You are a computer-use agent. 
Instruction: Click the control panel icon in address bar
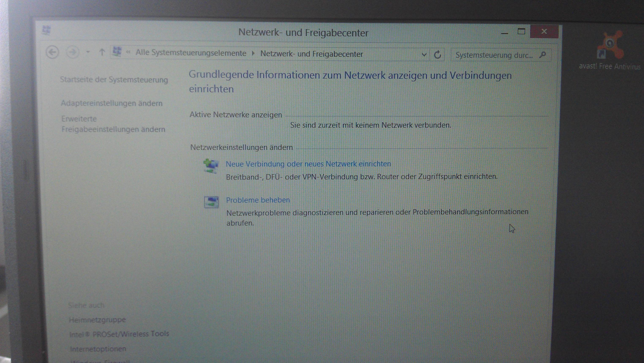click(117, 52)
